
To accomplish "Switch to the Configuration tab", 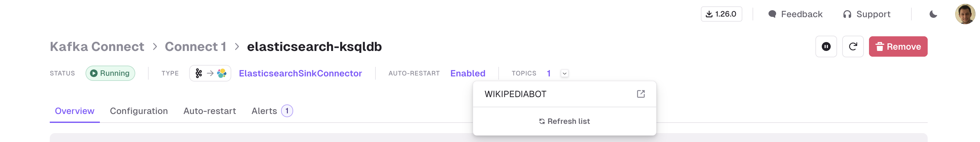I will (138, 111).
